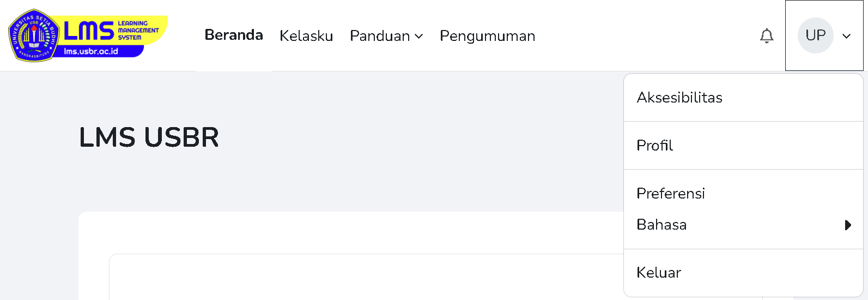
Task: Select Profil in the user menu
Action: pyautogui.click(x=654, y=146)
